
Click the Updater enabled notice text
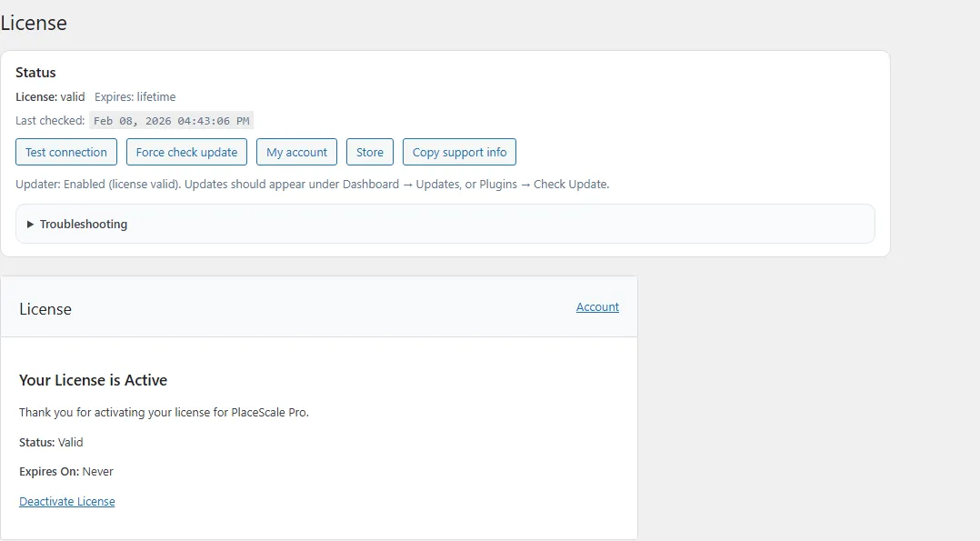pyautogui.click(x=312, y=184)
